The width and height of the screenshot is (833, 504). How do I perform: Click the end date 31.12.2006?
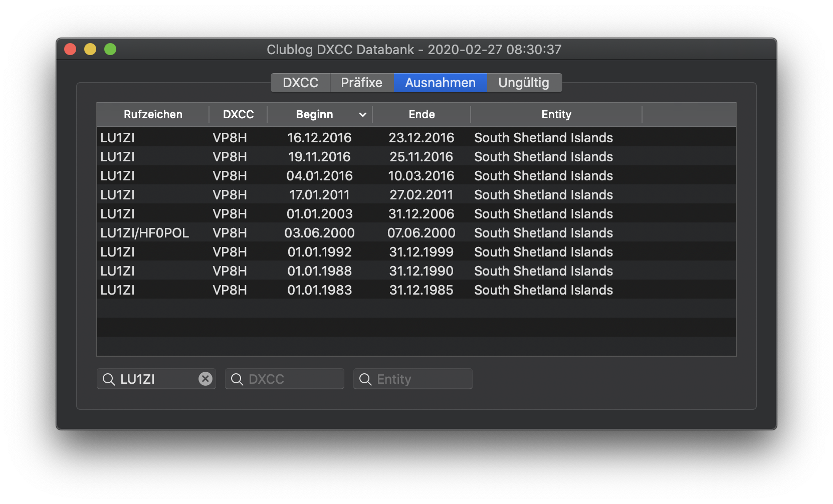coord(422,214)
